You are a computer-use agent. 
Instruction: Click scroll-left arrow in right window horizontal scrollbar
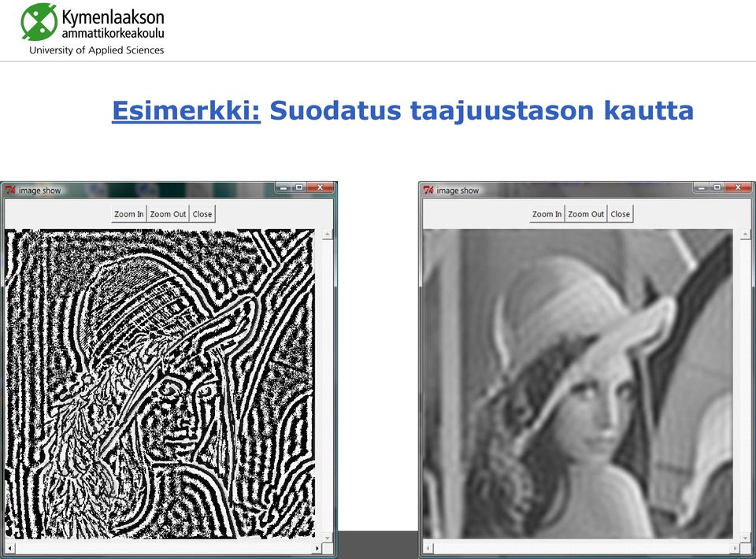(x=428, y=549)
